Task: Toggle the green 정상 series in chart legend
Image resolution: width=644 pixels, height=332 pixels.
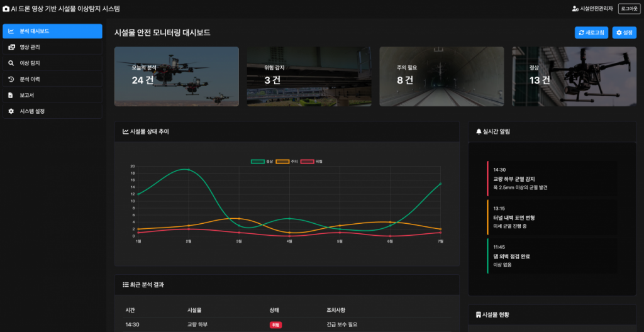Action: pyautogui.click(x=258, y=162)
